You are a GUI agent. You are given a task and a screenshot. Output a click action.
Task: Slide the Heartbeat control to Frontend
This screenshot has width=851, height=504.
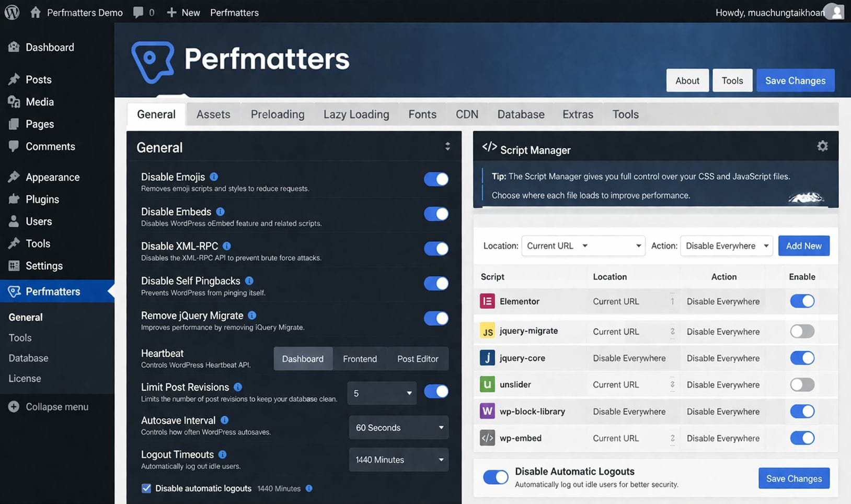click(x=360, y=358)
